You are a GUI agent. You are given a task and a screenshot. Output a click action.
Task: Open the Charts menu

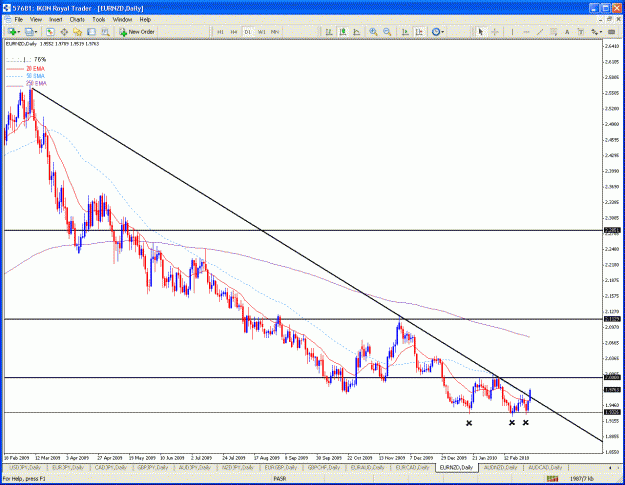click(77, 19)
